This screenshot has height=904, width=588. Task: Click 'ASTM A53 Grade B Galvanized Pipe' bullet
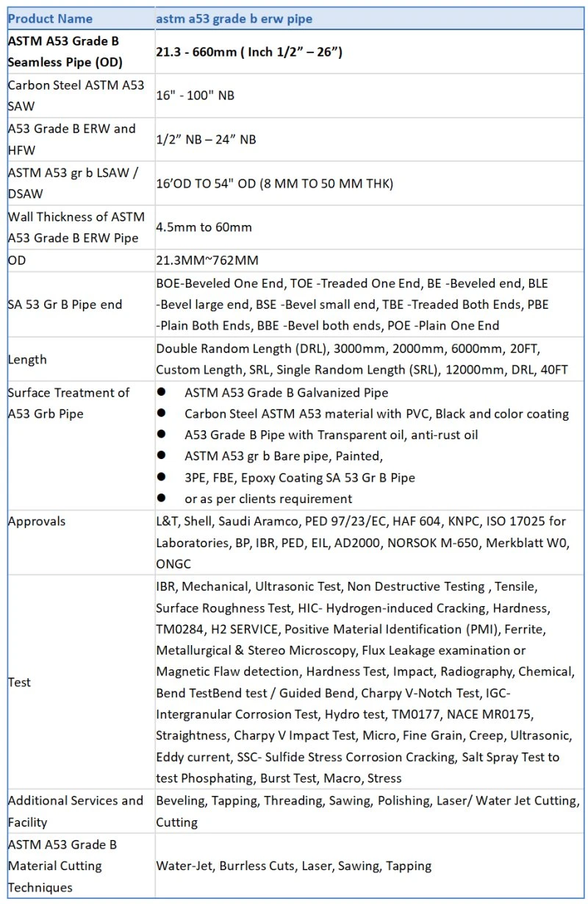pos(286,393)
